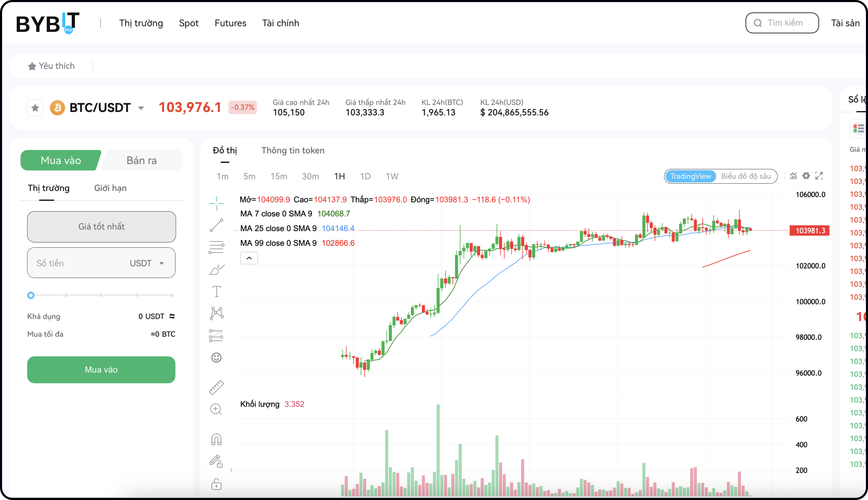Click the MA 25 close indicator legend
Viewport: 868px width, 500px height.
(x=297, y=228)
